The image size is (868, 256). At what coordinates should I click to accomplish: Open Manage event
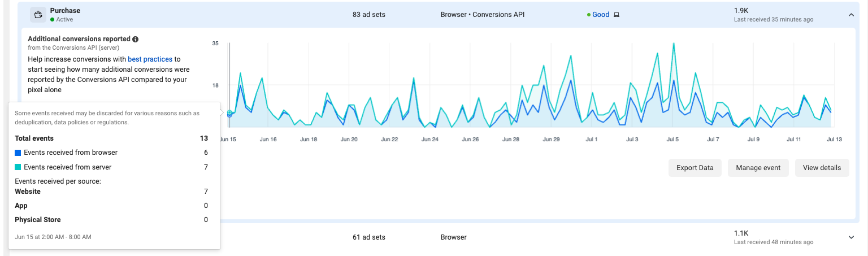pyautogui.click(x=758, y=168)
